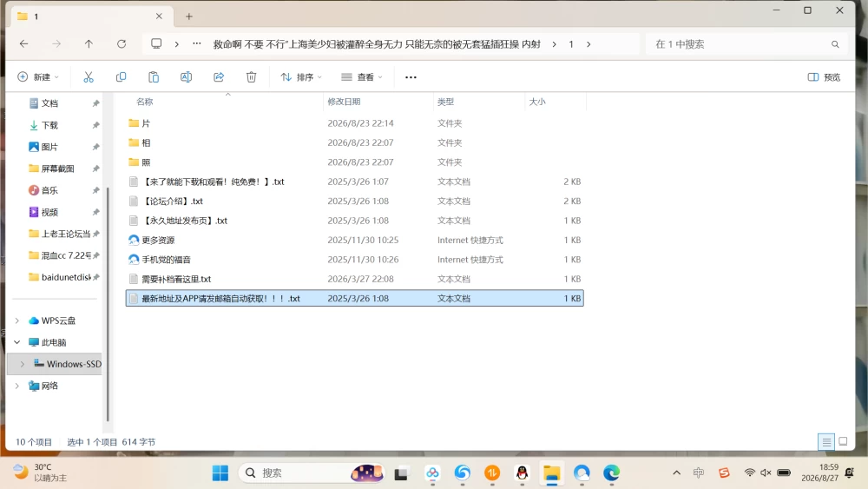
Task: Switch to details view layout icon
Action: 826,441
